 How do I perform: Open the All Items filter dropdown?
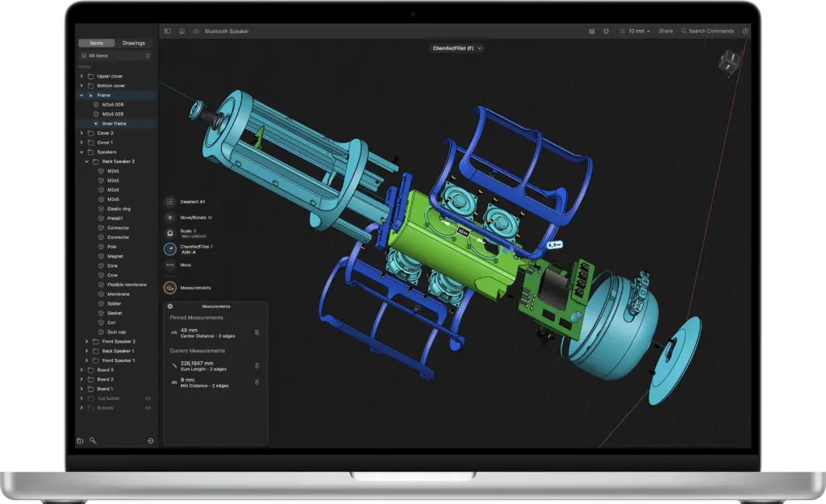pyautogui.click(x=115, y=56)
